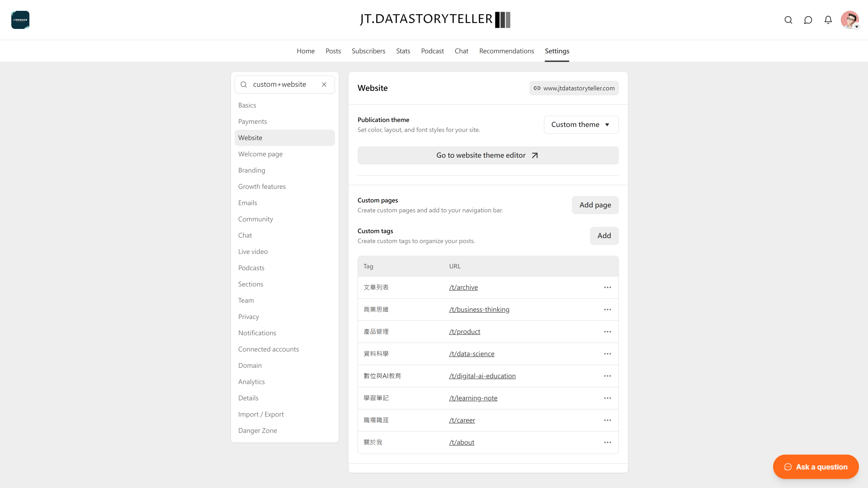Open more options for /t/digital-ai-education tag
The height and width of the screenshot is (488, 868).
point(607,376)
